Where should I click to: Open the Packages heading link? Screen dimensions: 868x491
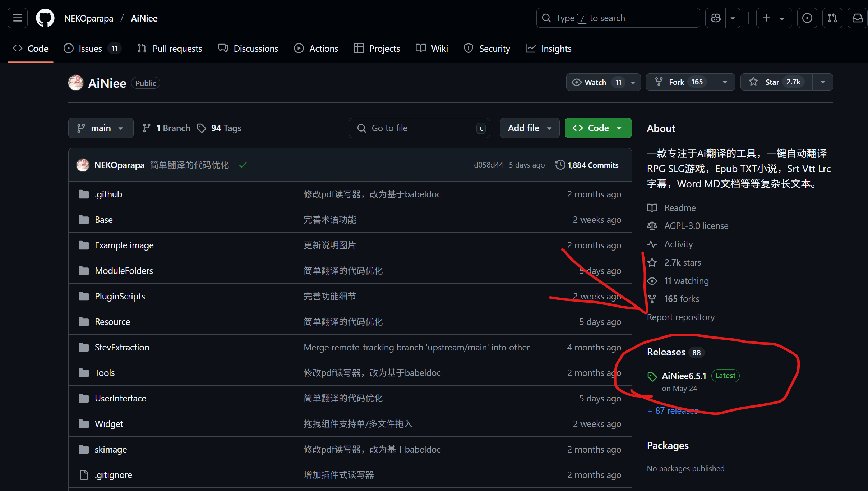click(668, 445)
